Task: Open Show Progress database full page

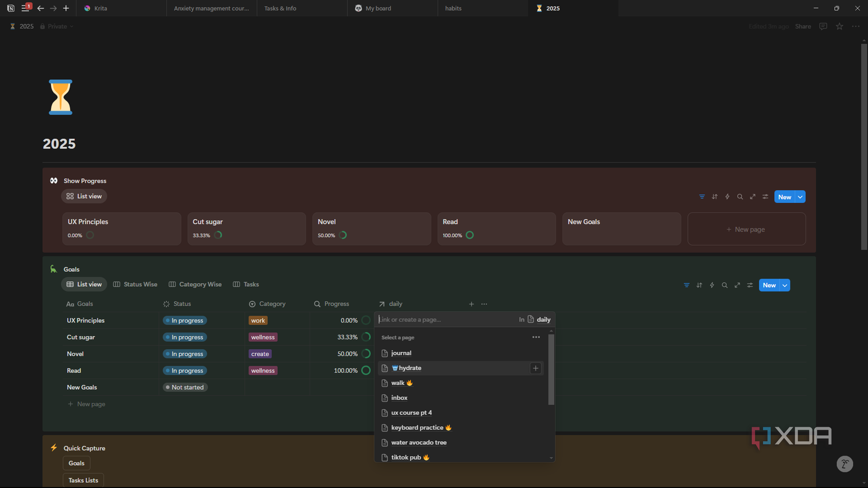Action: pos(753,197)
